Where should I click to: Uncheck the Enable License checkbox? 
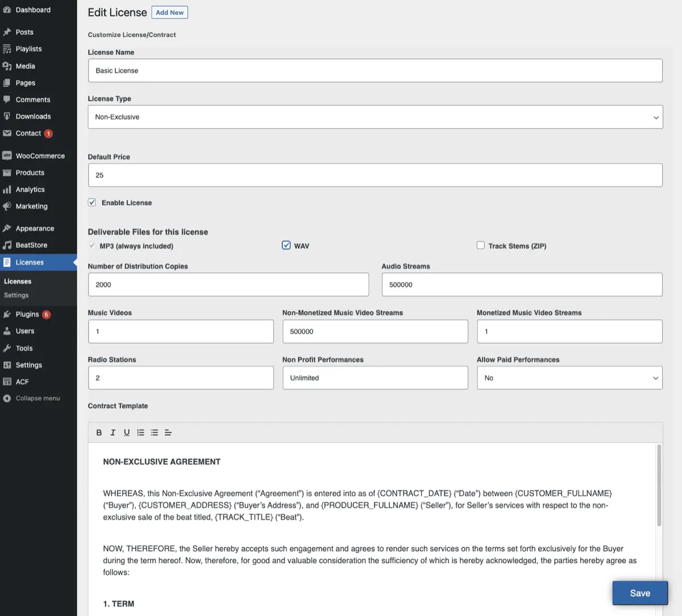(x=92, y=202)
